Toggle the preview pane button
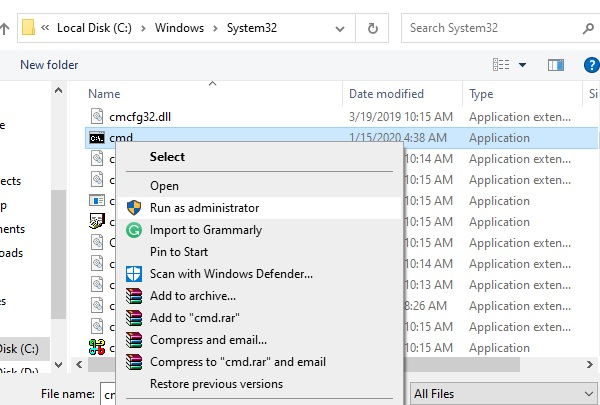 click(x=556, y=65)
